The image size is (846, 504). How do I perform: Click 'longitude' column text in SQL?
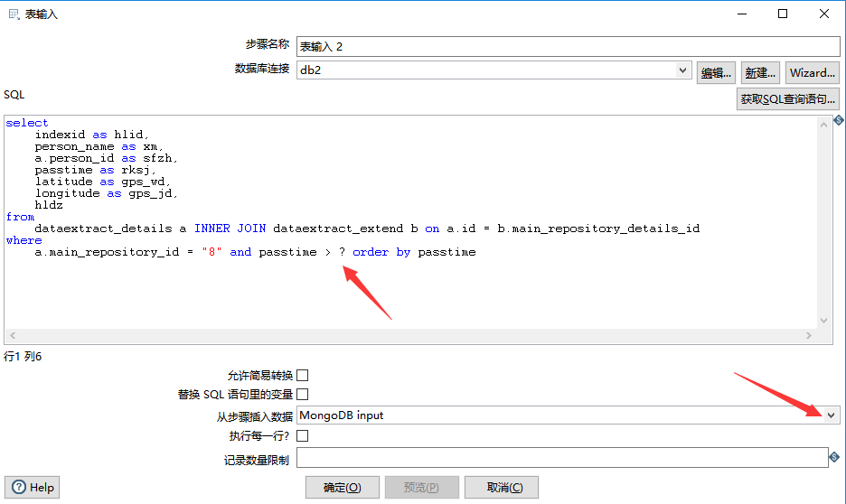68,193
